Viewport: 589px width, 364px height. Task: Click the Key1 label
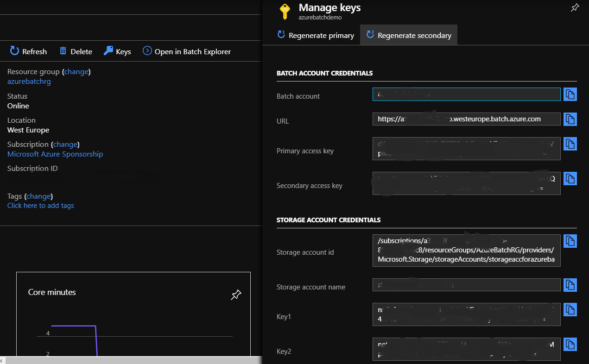pos(284,317)
